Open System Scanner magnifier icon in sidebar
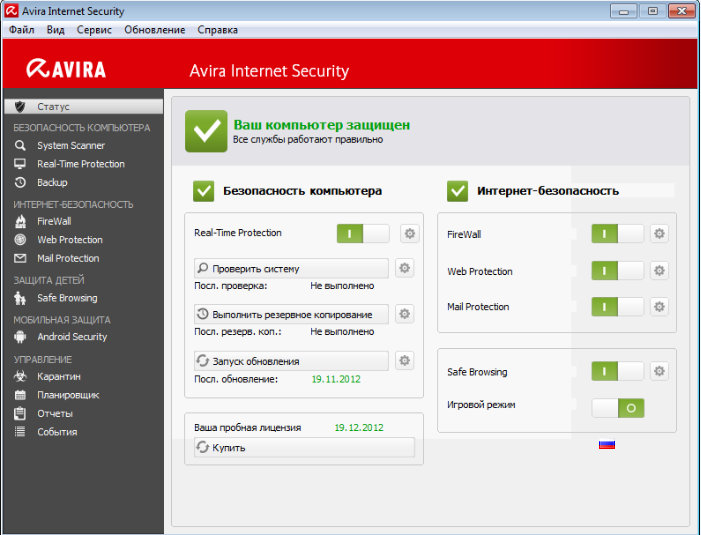The image size is (701, 535). pos(20,145)
